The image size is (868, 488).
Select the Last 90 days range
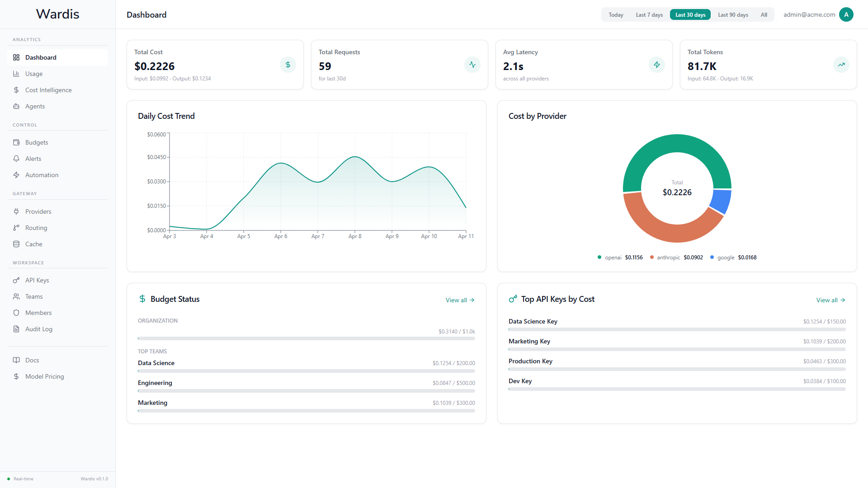point(733,15)
